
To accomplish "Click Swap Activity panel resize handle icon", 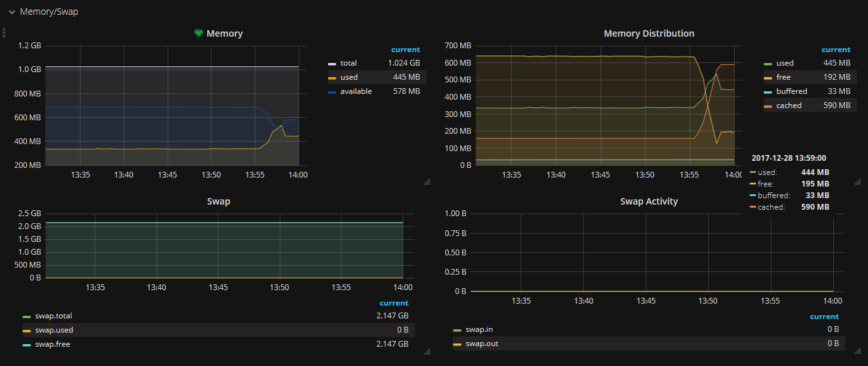I will click(x=857, y=351).
